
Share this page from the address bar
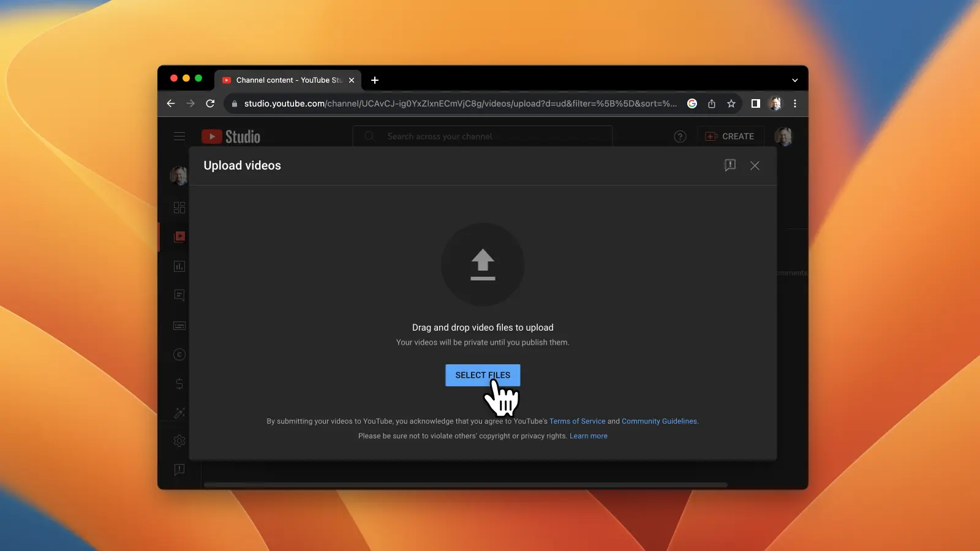tap(712, 103)
